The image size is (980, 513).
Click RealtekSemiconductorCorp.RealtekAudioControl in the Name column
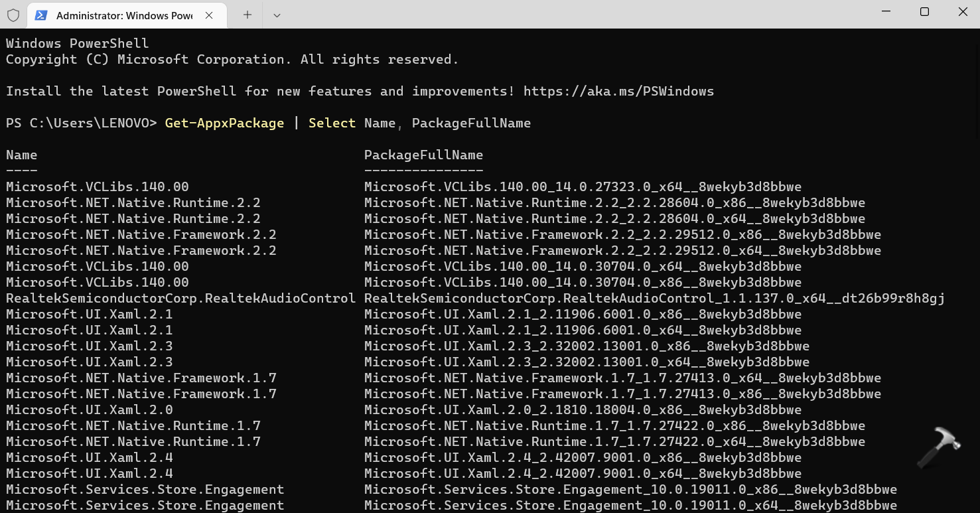coord(180,298)
